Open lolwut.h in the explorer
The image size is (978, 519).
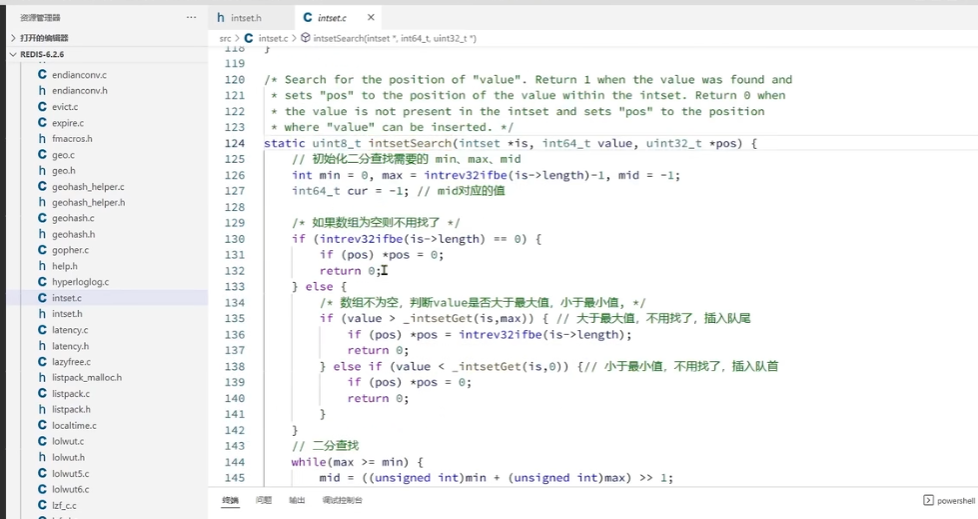pos(69,457)
